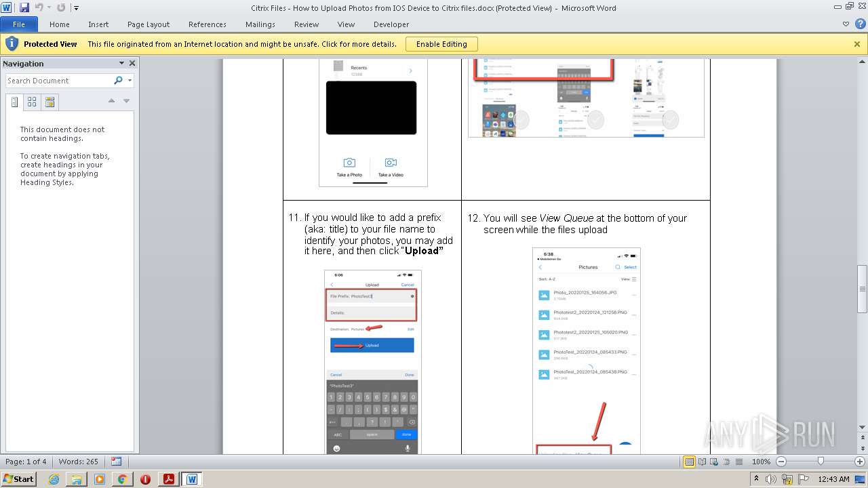Close the Navigation pane

click(132, 63)
